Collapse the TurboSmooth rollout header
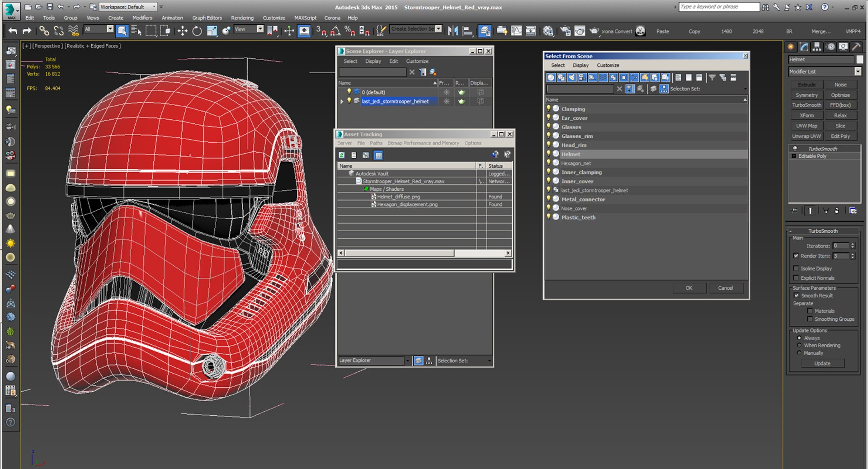868x469 pixels. coord(823,231)
